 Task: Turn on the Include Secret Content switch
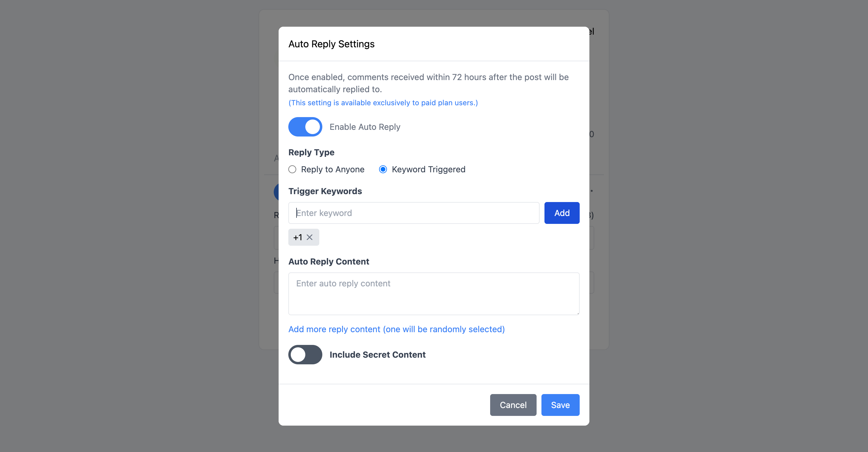[x=305, y=355]
